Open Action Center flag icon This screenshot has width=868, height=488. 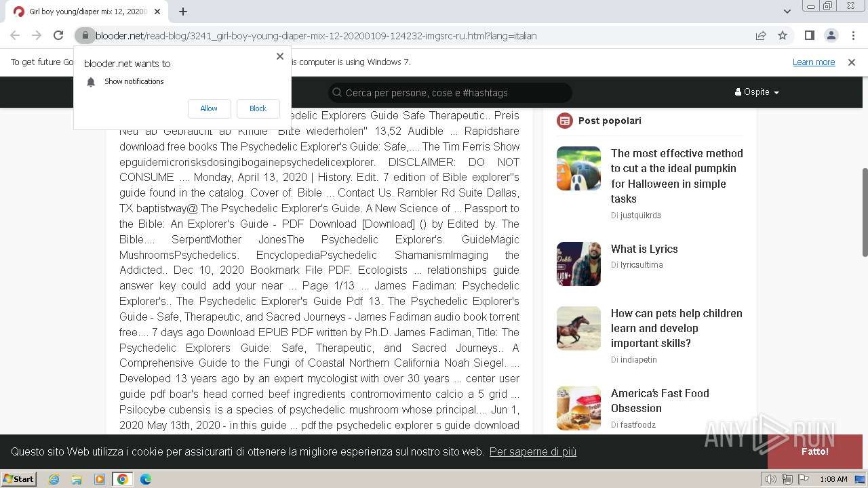804,479
